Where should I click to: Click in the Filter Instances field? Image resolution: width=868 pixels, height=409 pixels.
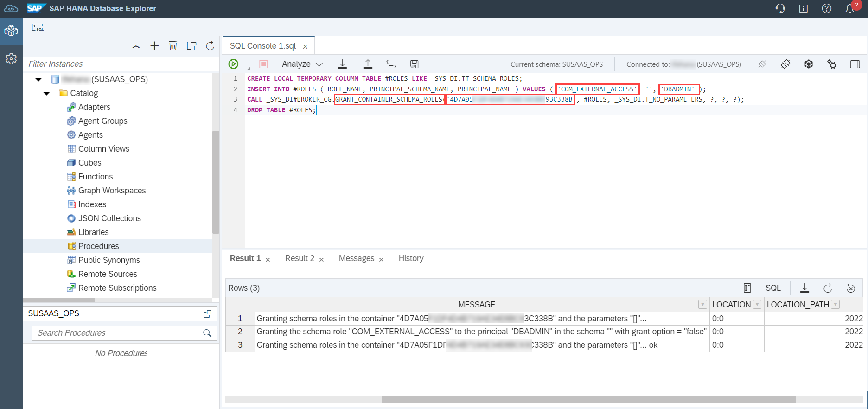tap(121, 64)
